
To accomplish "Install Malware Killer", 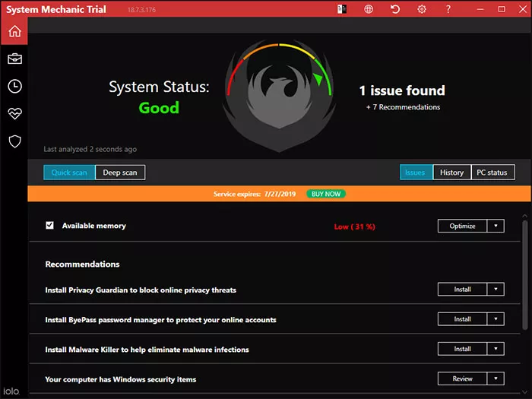I will pyautogui.click(x=462, y=349).
